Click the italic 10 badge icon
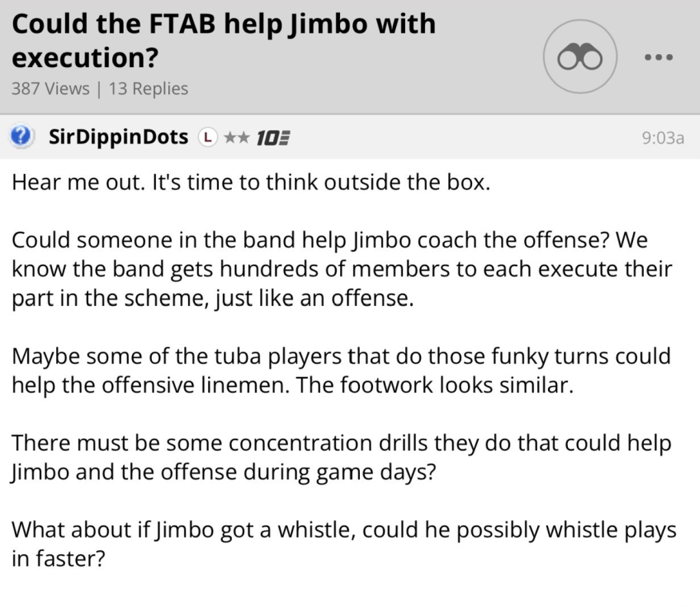Viewport: 700px width, 607px height. pyautogui.click(x=268, y=138)
